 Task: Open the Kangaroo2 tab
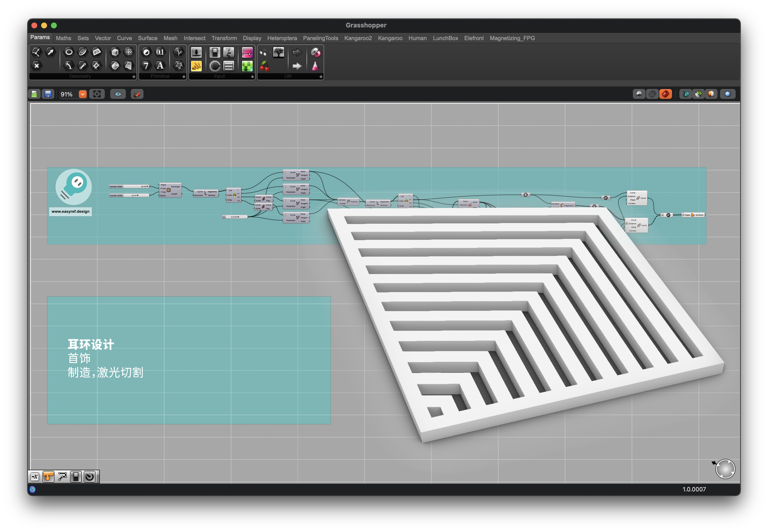point(358,38)
